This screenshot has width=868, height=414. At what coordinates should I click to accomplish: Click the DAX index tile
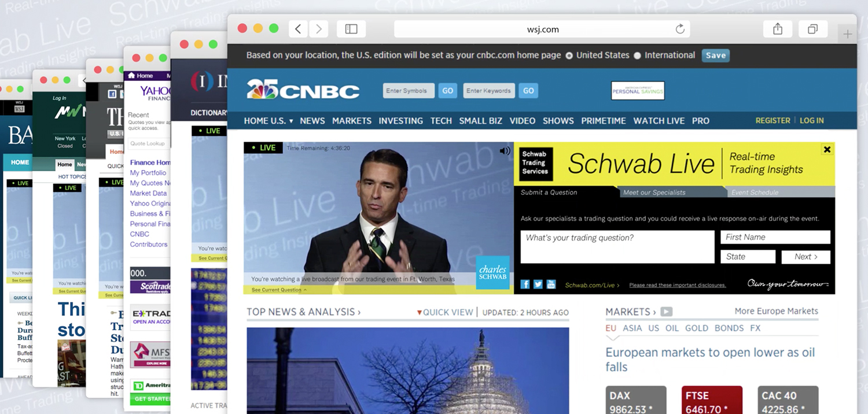click(636, 400)
